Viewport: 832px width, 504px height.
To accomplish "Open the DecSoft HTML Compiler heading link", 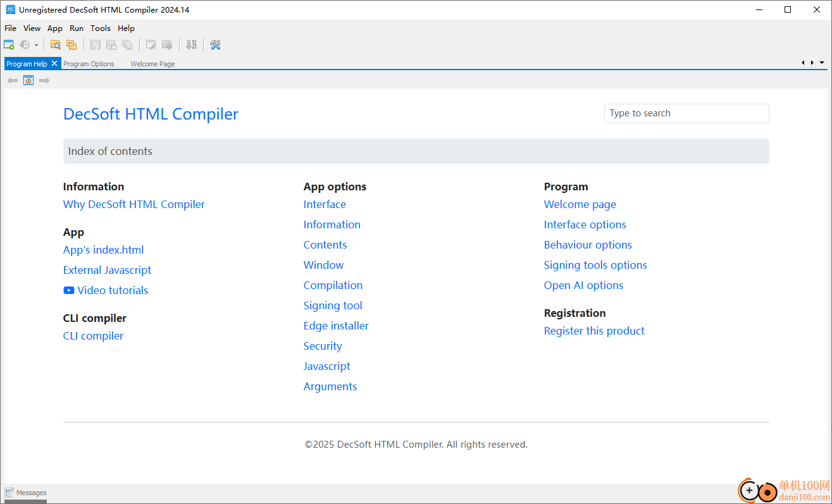I will 151,114.
